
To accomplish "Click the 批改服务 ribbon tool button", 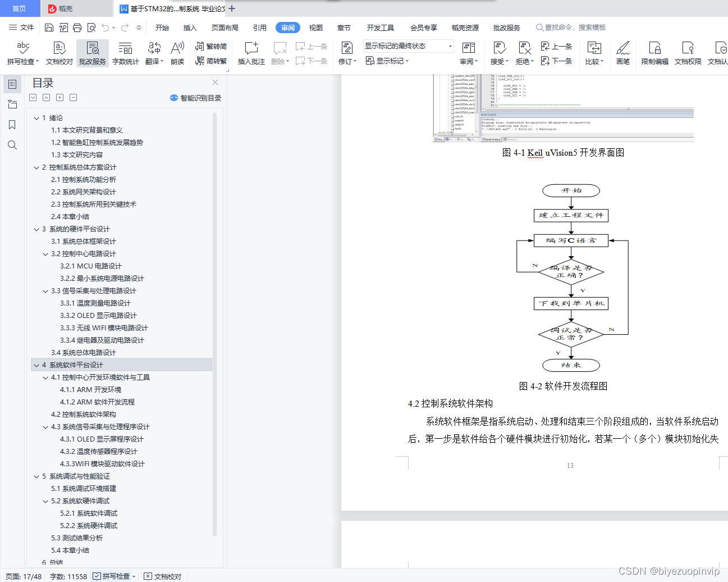I will 93,53.
